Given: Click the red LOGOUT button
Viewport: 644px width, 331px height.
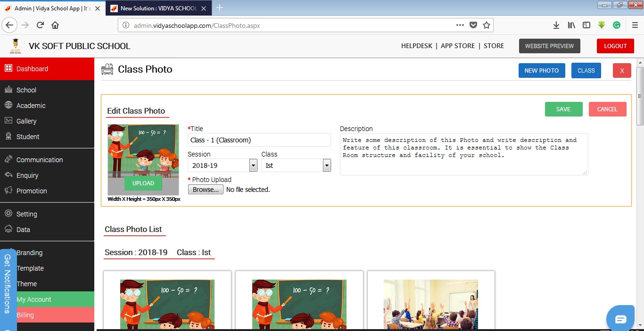Looking at the screenshot, I should pos(615,46).
